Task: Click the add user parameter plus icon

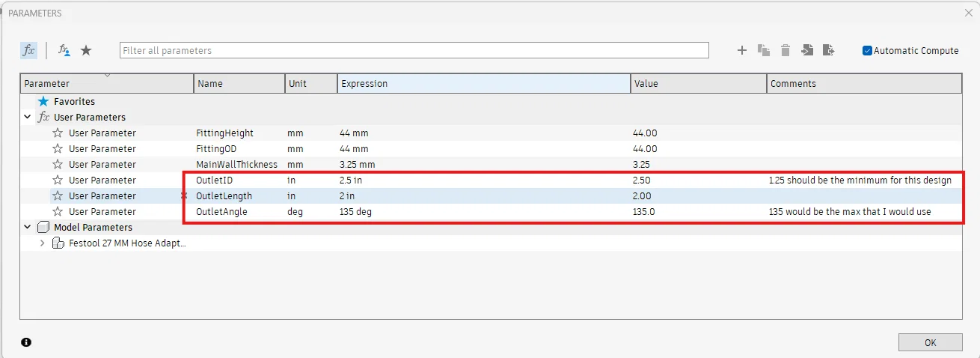Action: (x=742, y=50)
